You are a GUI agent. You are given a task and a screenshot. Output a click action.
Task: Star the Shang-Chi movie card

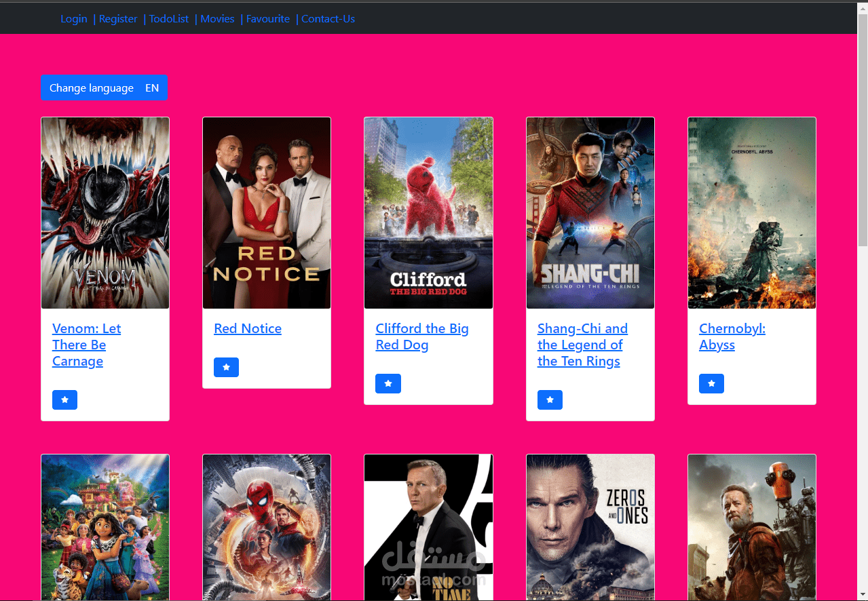pos(550,400)
